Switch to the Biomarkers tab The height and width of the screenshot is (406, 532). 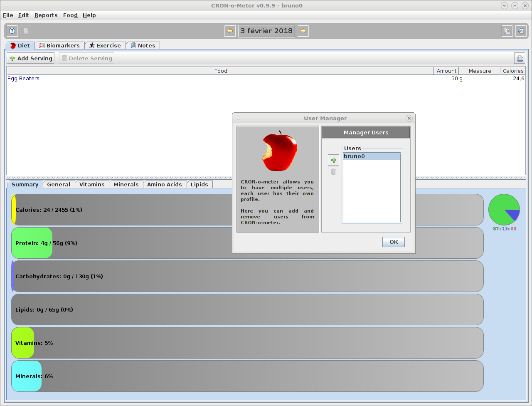[x=59, y=45]
